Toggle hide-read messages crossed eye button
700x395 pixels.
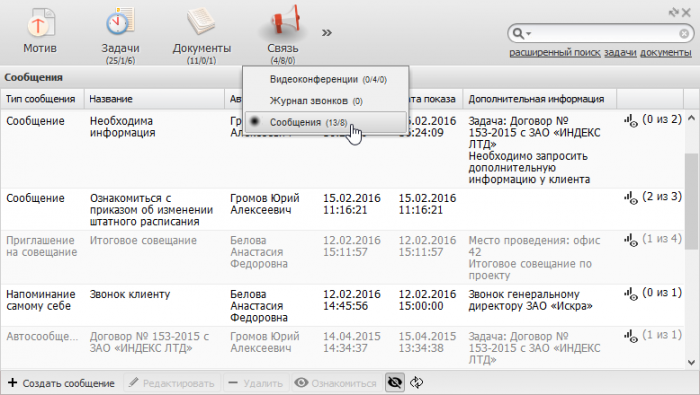(x=395, y=383)
